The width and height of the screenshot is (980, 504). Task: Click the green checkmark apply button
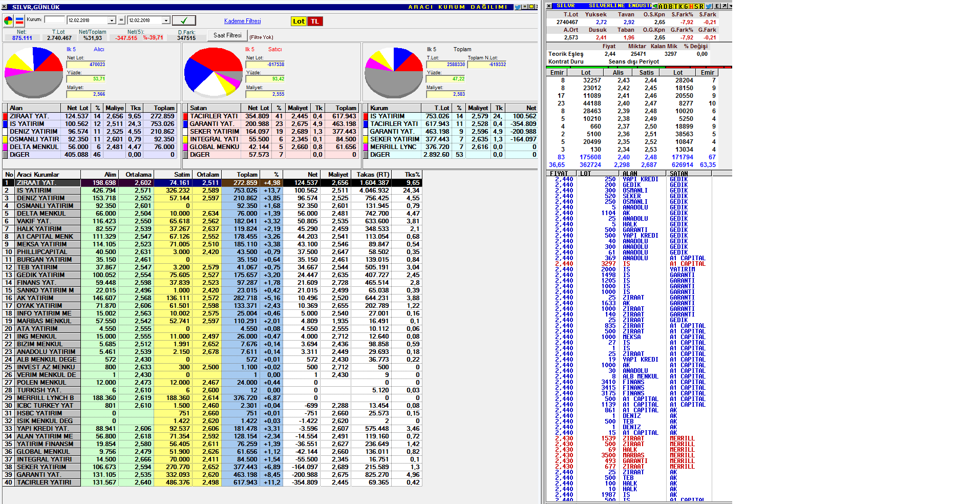click(x=184, y=20)
